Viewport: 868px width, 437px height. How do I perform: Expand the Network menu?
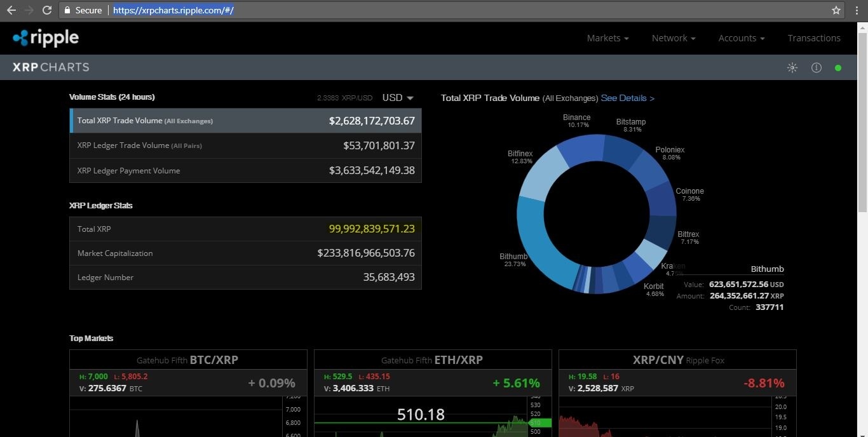(x=674, y=38)
